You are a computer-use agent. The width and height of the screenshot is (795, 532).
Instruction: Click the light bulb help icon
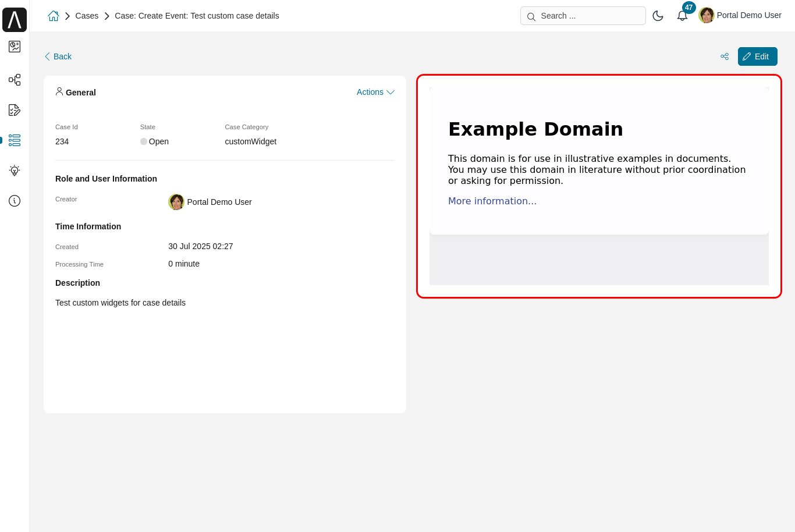[x=15, y=171]
